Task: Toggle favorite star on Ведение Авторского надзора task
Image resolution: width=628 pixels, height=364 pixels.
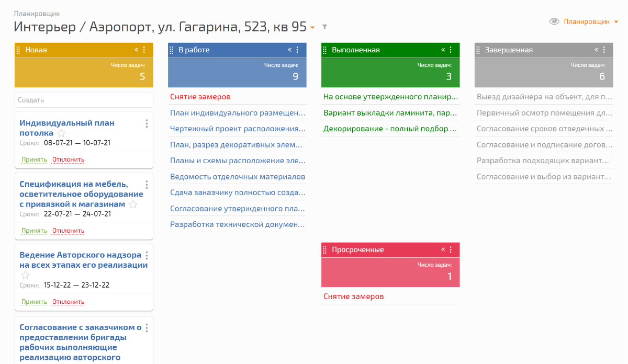Action: (x=25, y=275)
